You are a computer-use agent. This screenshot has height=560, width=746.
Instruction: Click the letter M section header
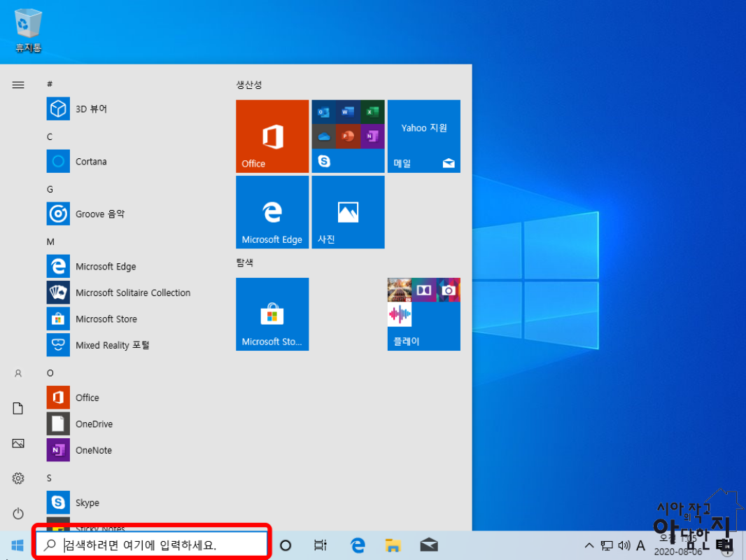click(x=50, y=241)
